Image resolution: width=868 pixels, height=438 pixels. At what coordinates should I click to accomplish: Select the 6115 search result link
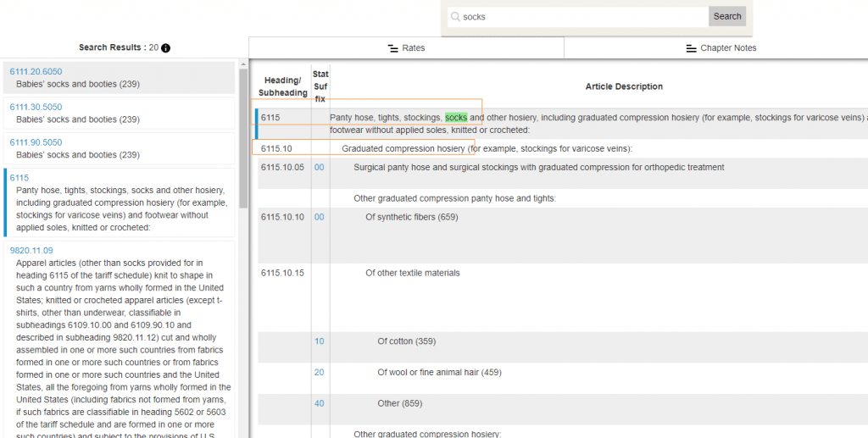coord(19,178)
